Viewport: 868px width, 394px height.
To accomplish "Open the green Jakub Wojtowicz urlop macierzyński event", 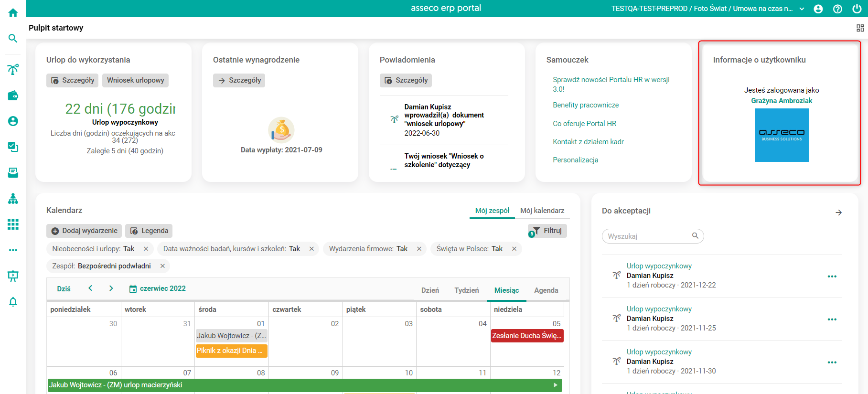I will pos(305,385).
